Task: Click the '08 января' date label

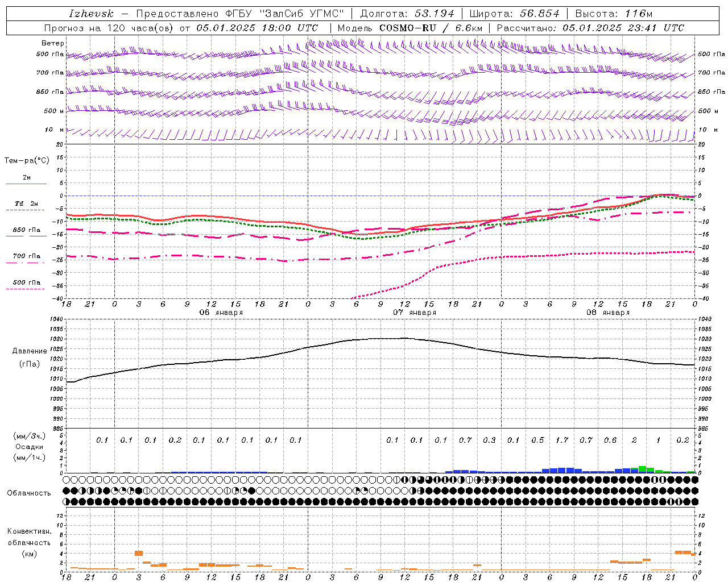Action: click(608, 313)
